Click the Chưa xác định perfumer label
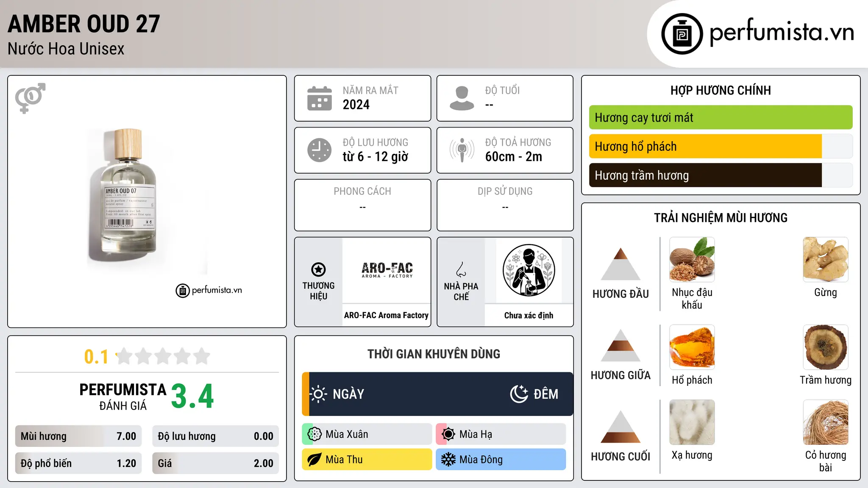The image size is (868, 488). (529, 315)
